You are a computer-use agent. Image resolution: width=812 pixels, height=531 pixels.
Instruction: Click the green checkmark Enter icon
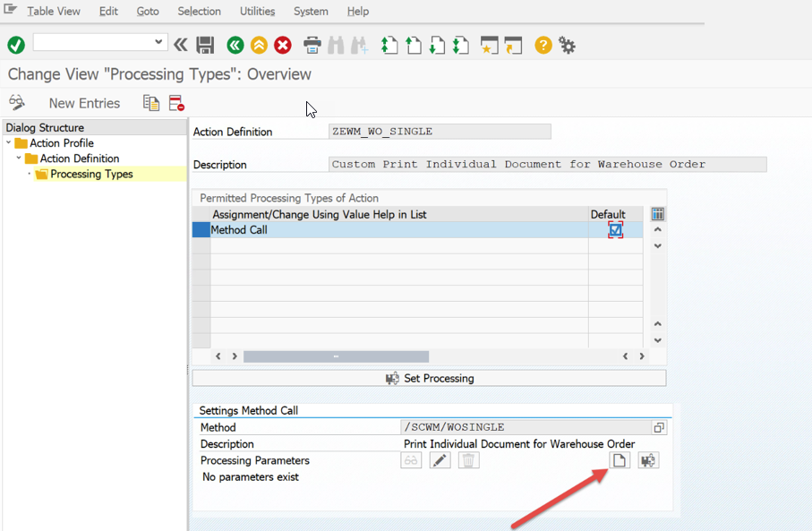click(16, 45)
